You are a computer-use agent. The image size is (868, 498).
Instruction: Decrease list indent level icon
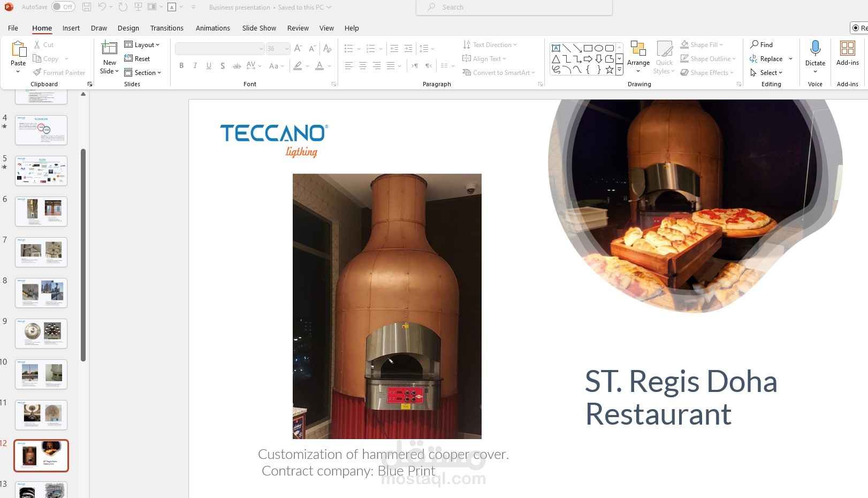[x=394, y=49]
